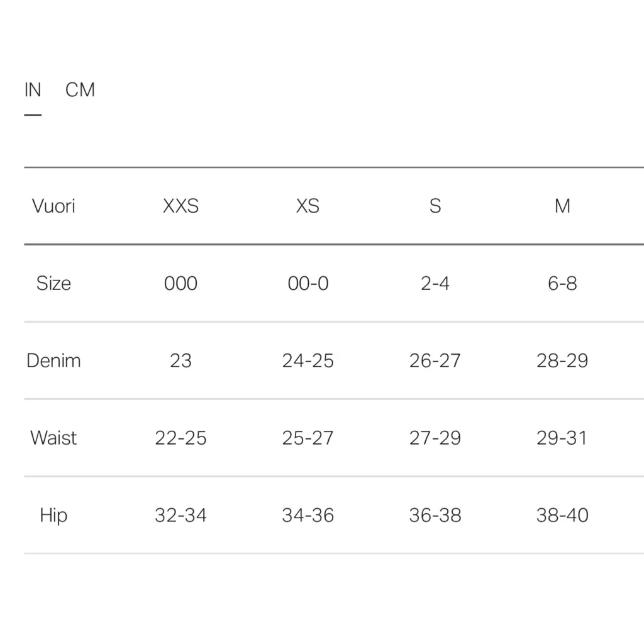Select the 28-29 denim cell
Screen dimensions: 644x644
pyautogui.click(x=562, y=361)
